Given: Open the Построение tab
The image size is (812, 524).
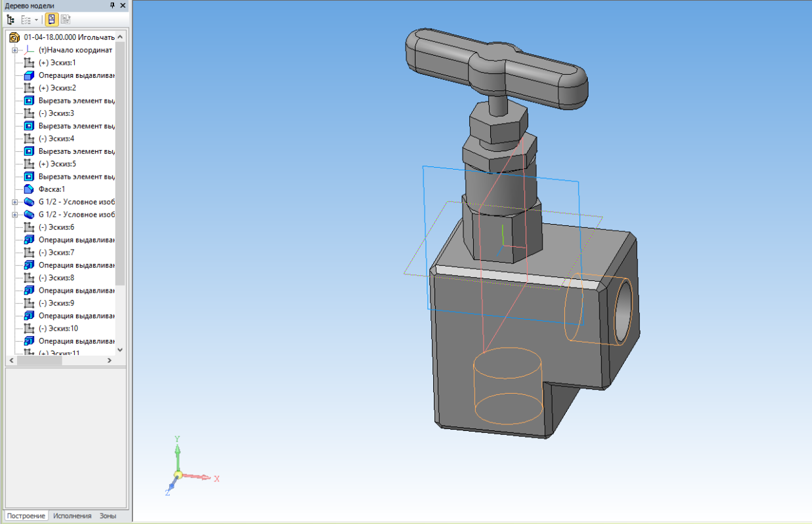Looking at the screenshot, I should click(26, 516).
